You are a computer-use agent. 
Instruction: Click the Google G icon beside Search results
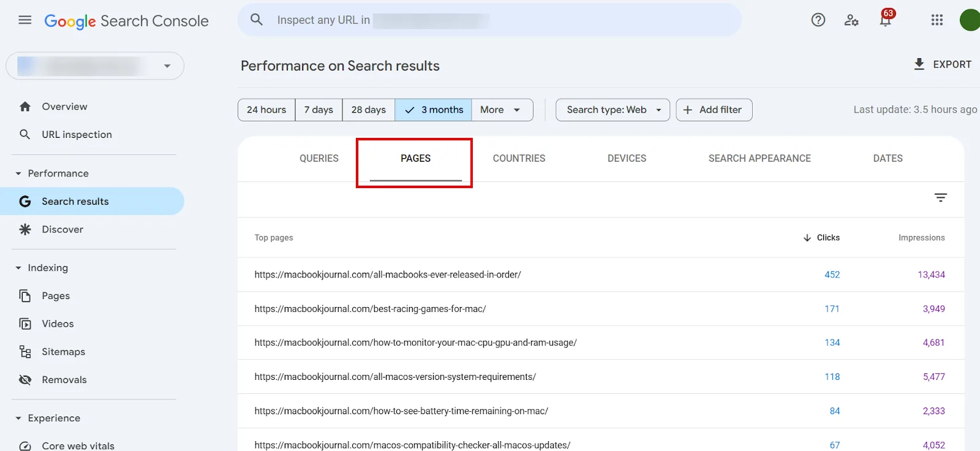tap(25, 201)
